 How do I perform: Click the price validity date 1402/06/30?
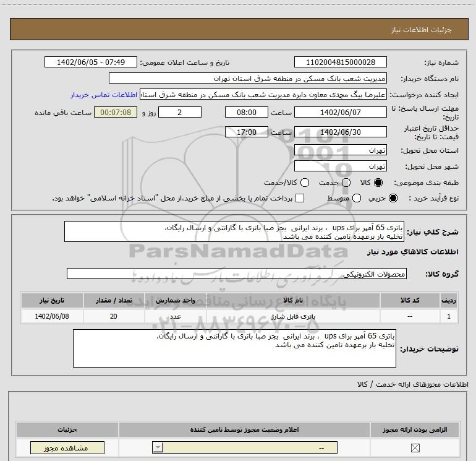(340, 132)
